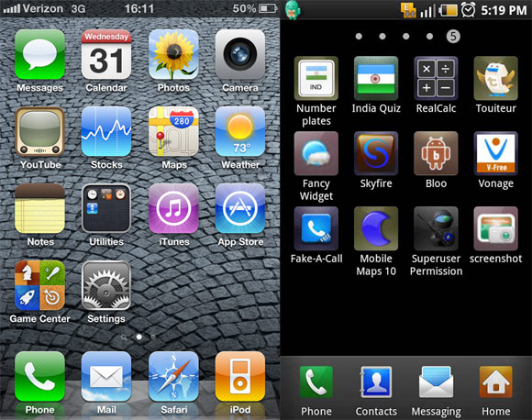
Task: Tap the Verizon carrier signal indicator
Action: click(33, 8)
